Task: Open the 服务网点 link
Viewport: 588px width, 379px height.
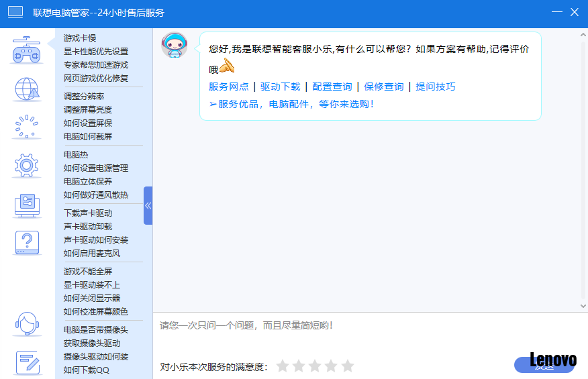Action: (x=229, y=87)
